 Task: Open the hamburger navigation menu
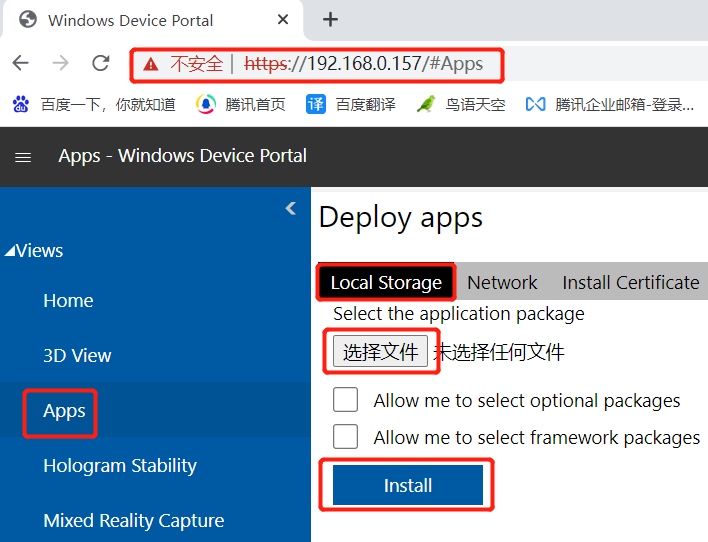coord(23,157)
